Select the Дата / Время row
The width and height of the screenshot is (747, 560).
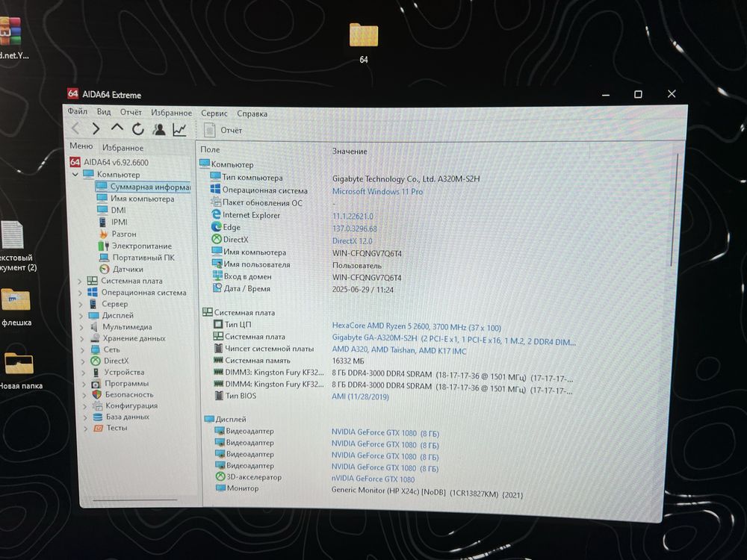pyautogui.click(x=303, y=289)
